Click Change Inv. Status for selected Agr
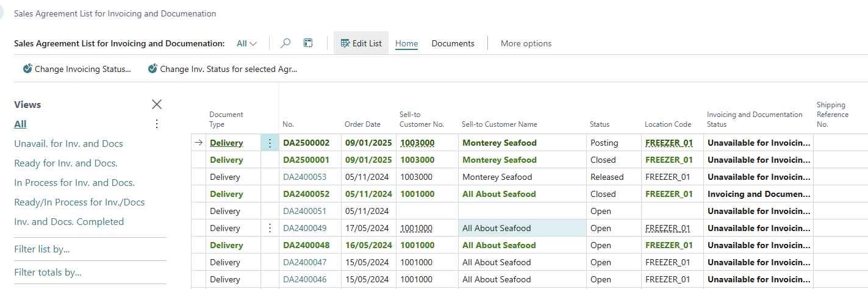 tap(223, 69)
